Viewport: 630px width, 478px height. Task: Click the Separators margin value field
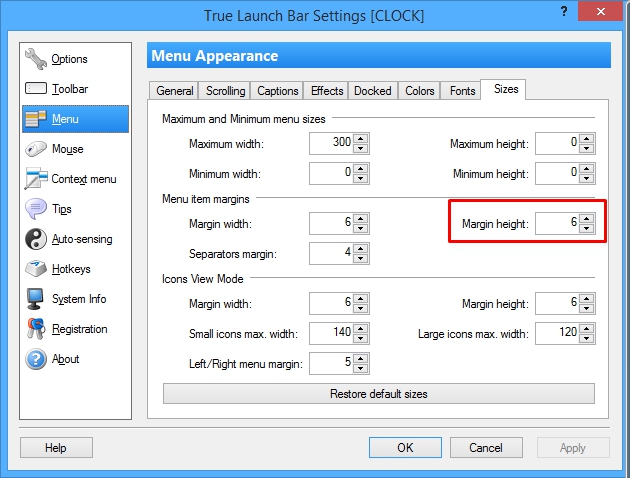pyautogui.click(x=331, y=253)
